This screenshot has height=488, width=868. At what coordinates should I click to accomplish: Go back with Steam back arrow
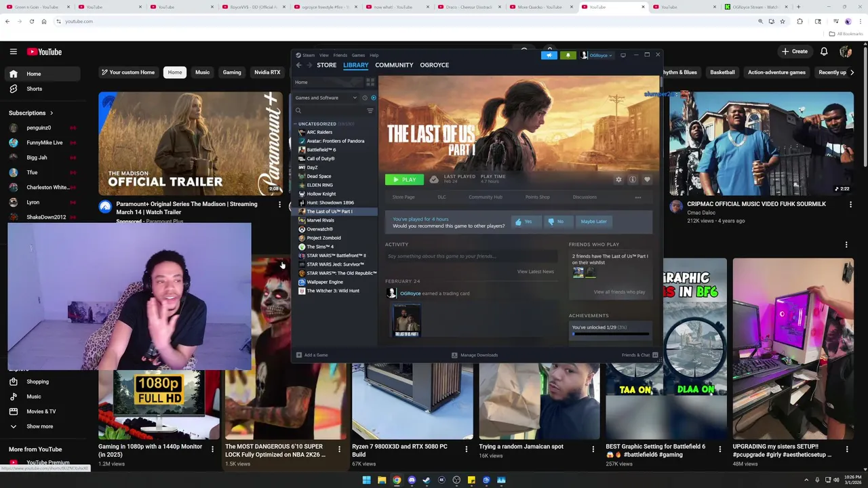click(x=298, y=65)
